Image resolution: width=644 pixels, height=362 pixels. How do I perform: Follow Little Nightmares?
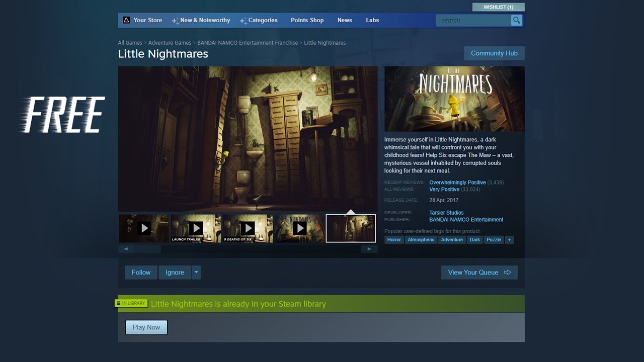coord(141,273)
